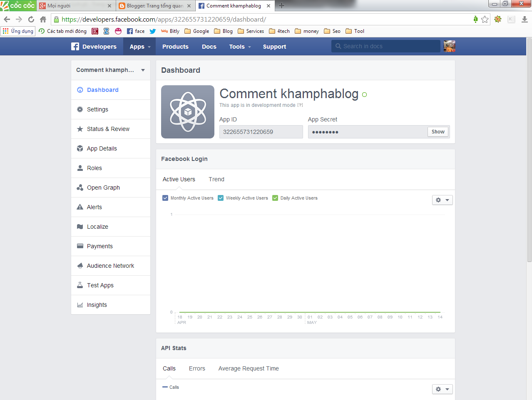Switch to the Blogger browser tab
This screenshot has height=400, width=532.
click(x=155, y=6)
